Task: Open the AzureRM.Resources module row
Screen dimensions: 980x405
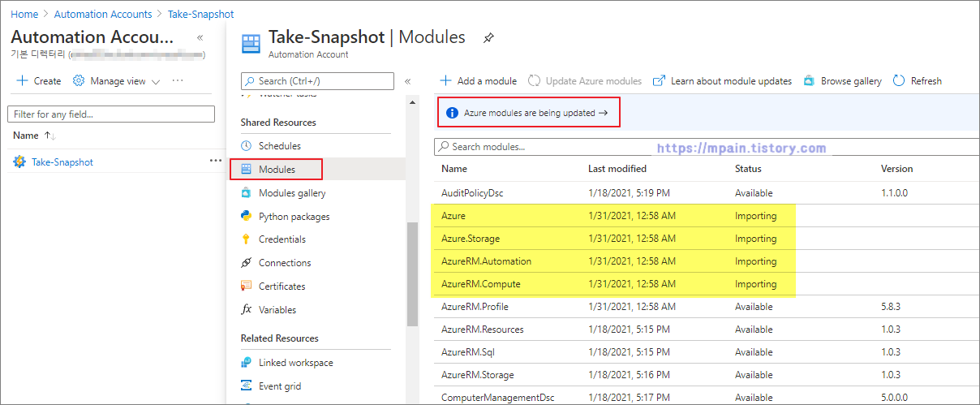Action: coord(705,330)
